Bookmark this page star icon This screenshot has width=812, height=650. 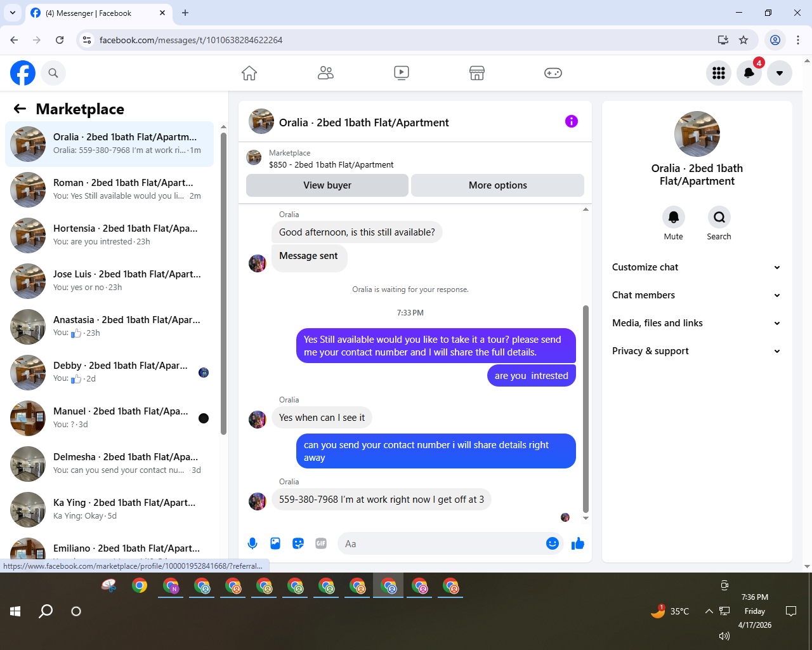pos(743,40)
